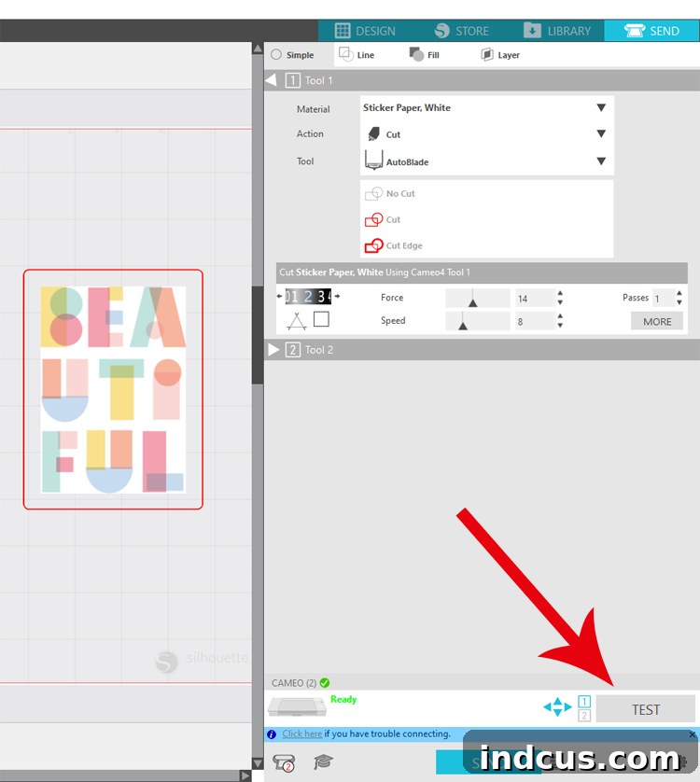Increase blade depth with right arrow
Image resolution: width=700 pixels, height=782 pixels.
[x=337, y=296]
